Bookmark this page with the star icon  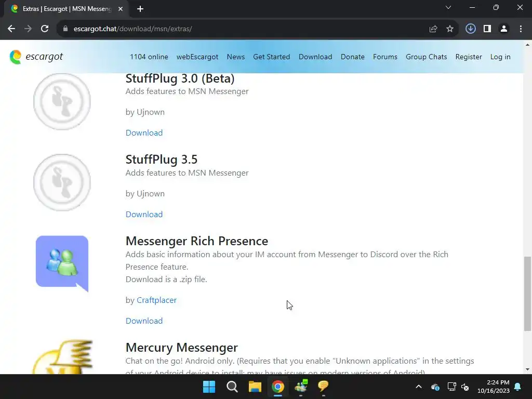450,29
